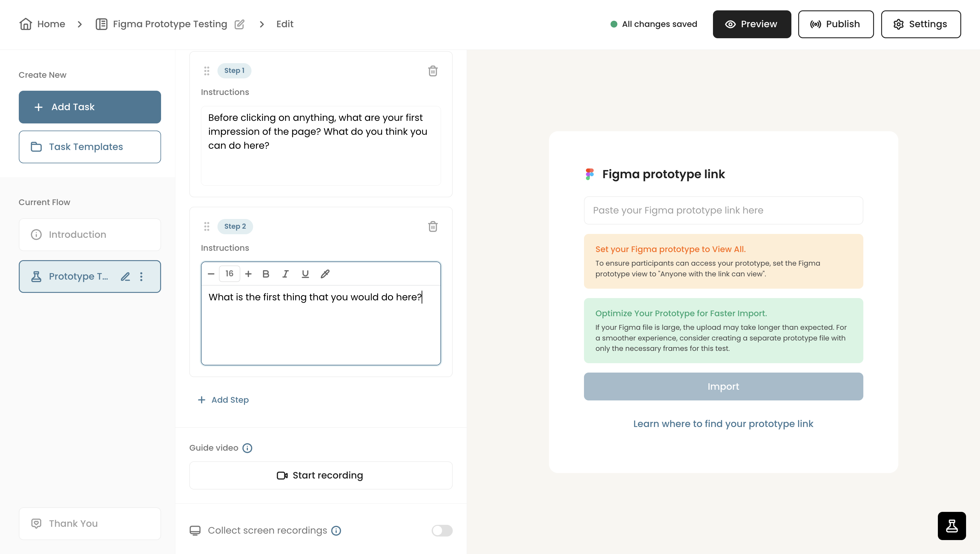Toggle Collect screen recordings switch

tap(442, 531)
